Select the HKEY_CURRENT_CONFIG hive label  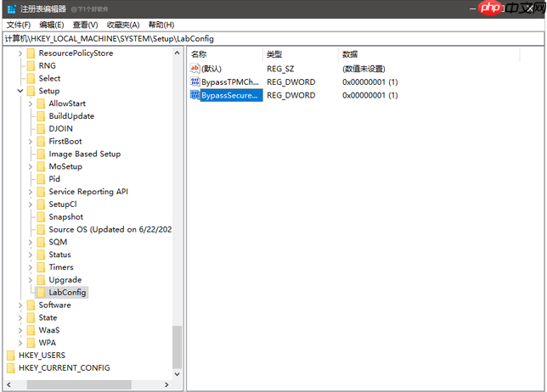pos(65,368)
